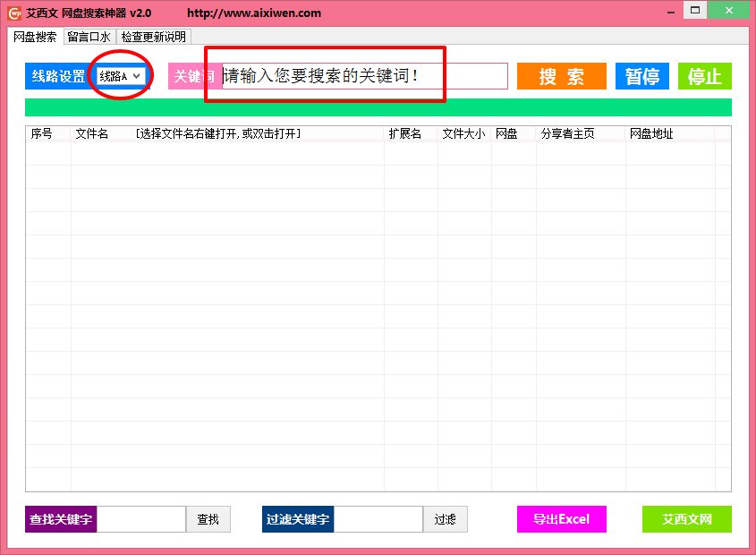Click the 查找 find button
Image resolution: width=756 pixels, height=555 pixels.
(208, 519)
